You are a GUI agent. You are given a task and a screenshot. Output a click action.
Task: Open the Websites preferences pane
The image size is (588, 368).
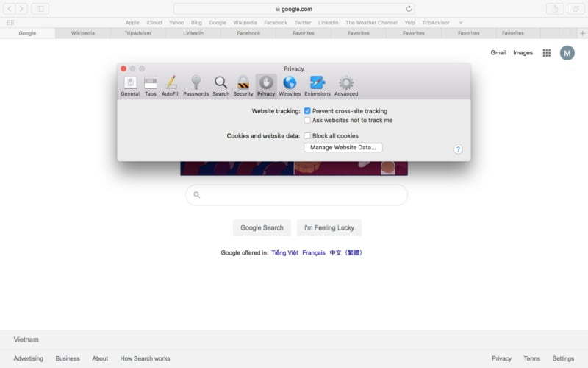click(290, 86)
